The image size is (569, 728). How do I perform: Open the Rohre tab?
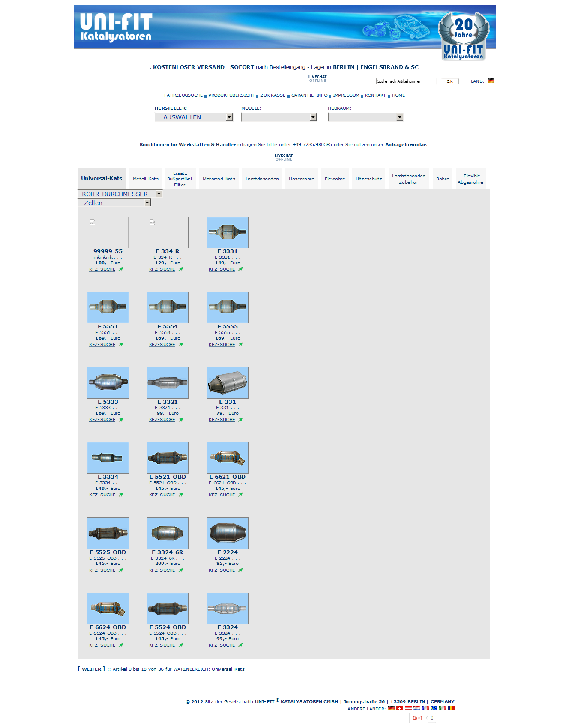(443, 179)
